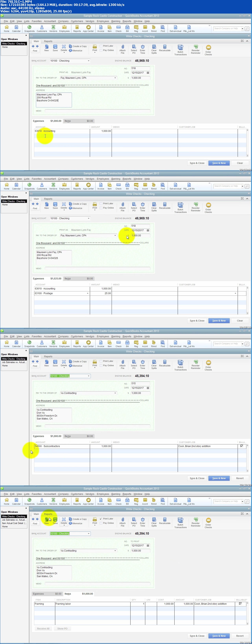Click the Print icon in the bottom frame
Viewport: 252px width, 644px height.
95,521
